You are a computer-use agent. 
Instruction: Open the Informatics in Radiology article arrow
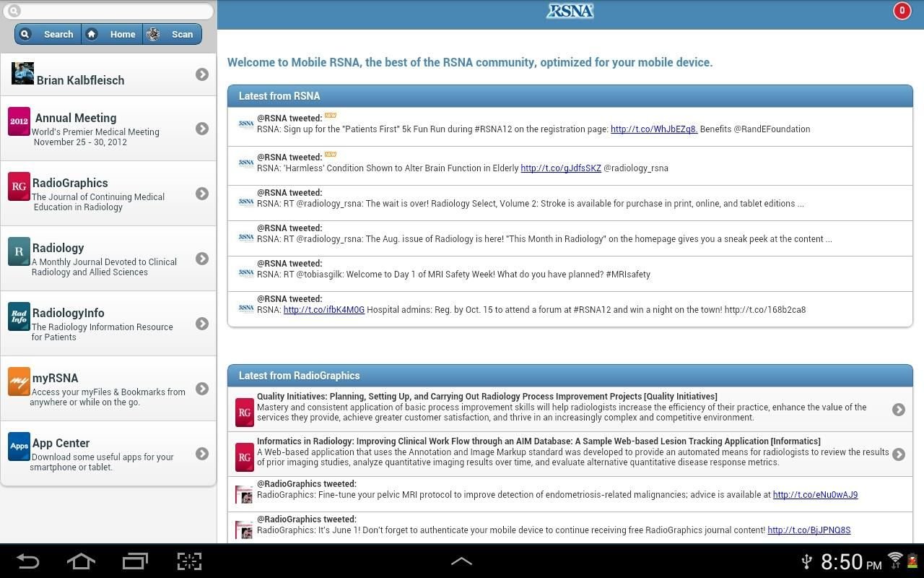click(899, 454)
